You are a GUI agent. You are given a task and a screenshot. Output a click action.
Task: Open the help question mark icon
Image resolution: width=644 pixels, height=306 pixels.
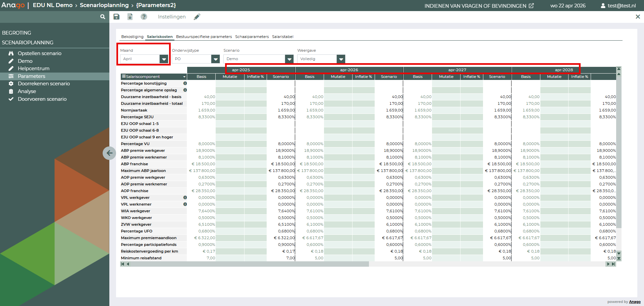point(144,17)
